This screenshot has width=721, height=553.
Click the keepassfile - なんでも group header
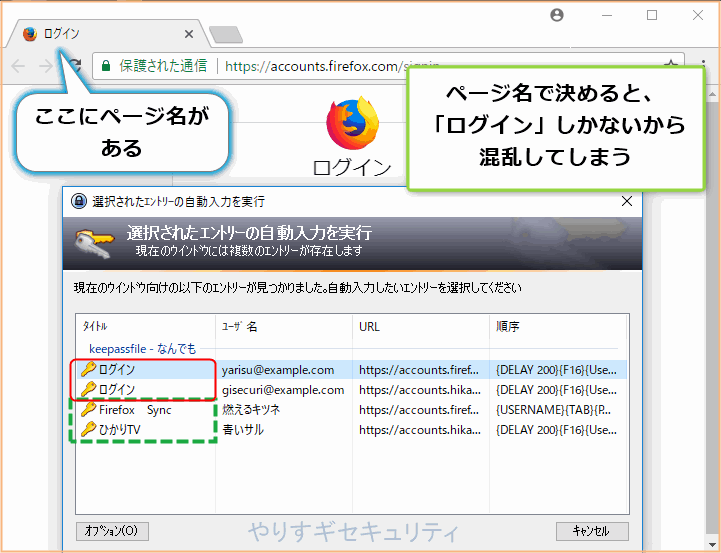coord(143,349)
